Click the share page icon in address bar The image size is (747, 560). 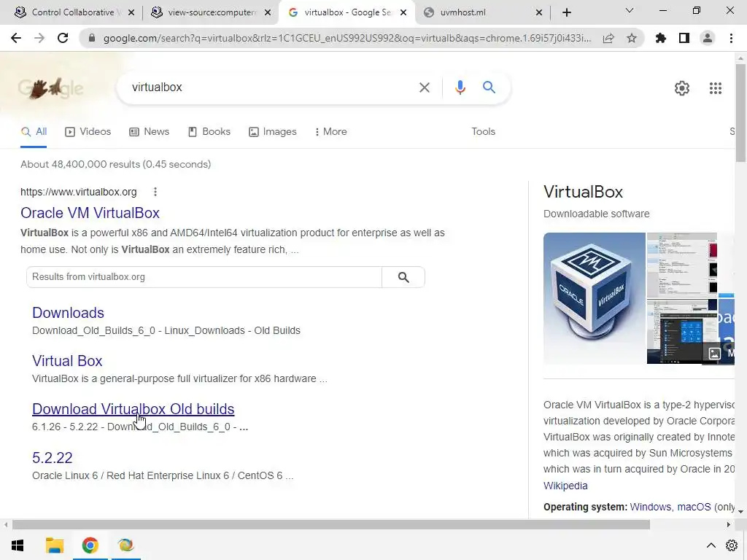click(x=608, y=38)
